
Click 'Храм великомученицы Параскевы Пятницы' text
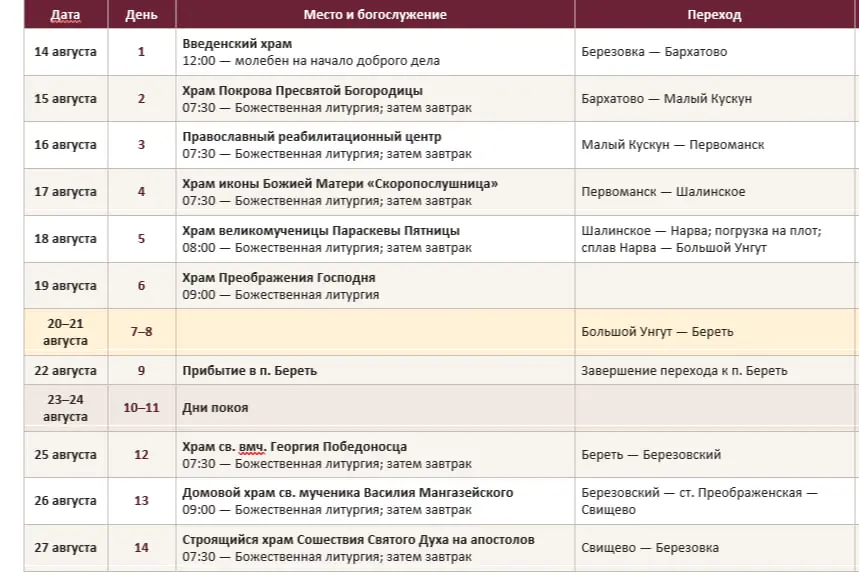[x=321, y=231]
